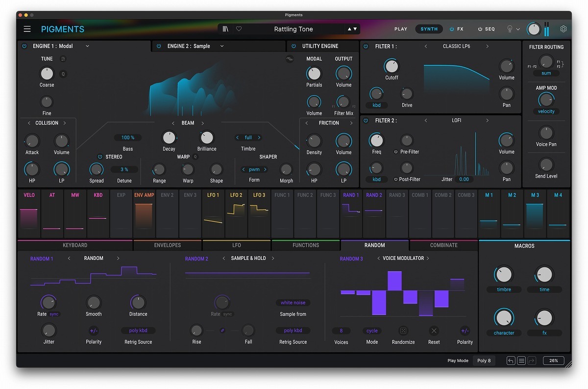Open the hamburger main menu
Image resolution: width=588 pixels, height=389 pixels.
click(x=27, y=29)
